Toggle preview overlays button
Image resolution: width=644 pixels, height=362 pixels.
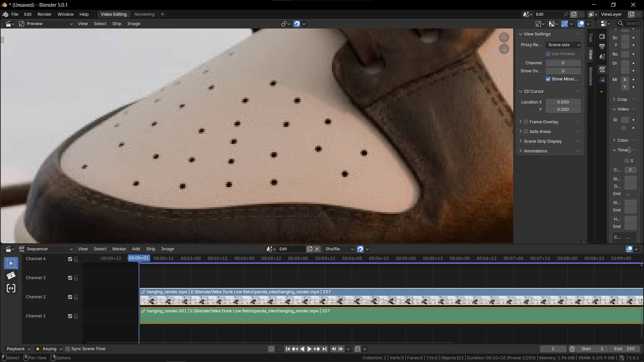click(x=581, y=24)
